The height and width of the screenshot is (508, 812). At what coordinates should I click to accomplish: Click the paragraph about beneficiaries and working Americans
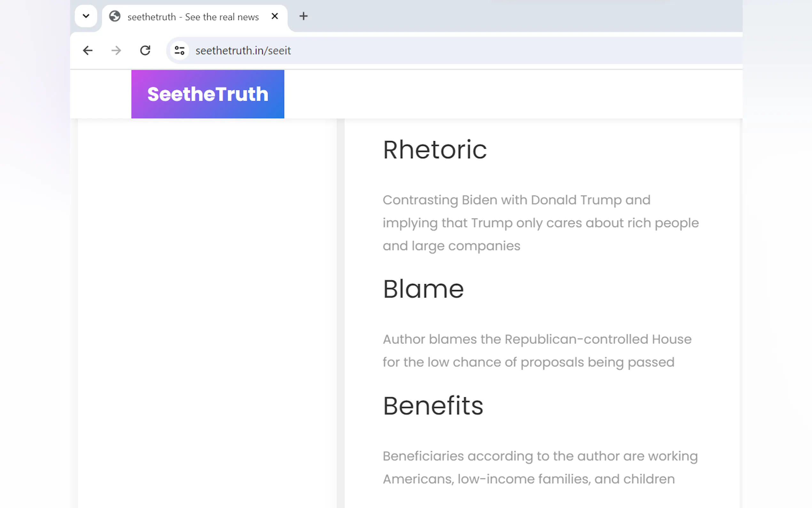pos(540,467)
